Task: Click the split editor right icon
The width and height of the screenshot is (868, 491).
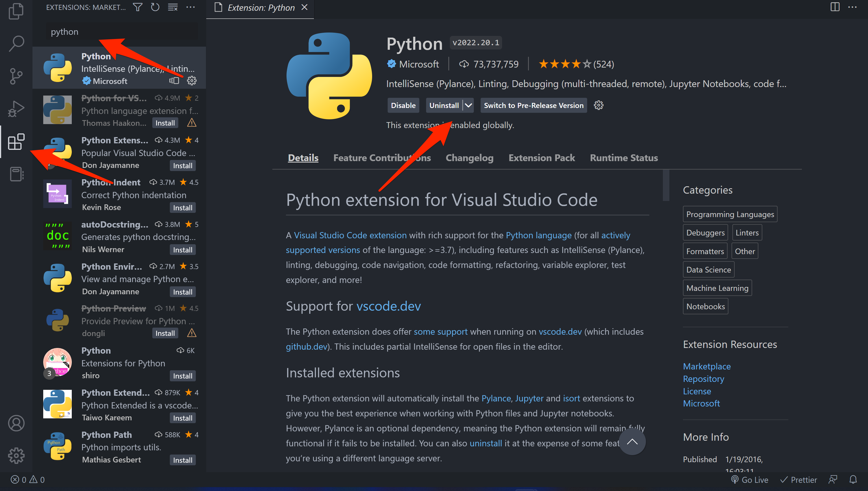Action: click(835, 7)
